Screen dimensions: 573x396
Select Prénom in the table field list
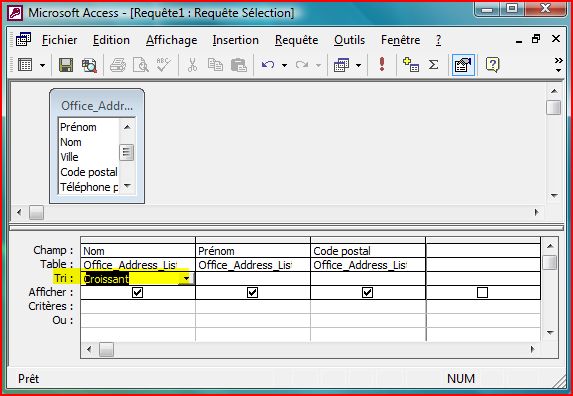point(88,127)
